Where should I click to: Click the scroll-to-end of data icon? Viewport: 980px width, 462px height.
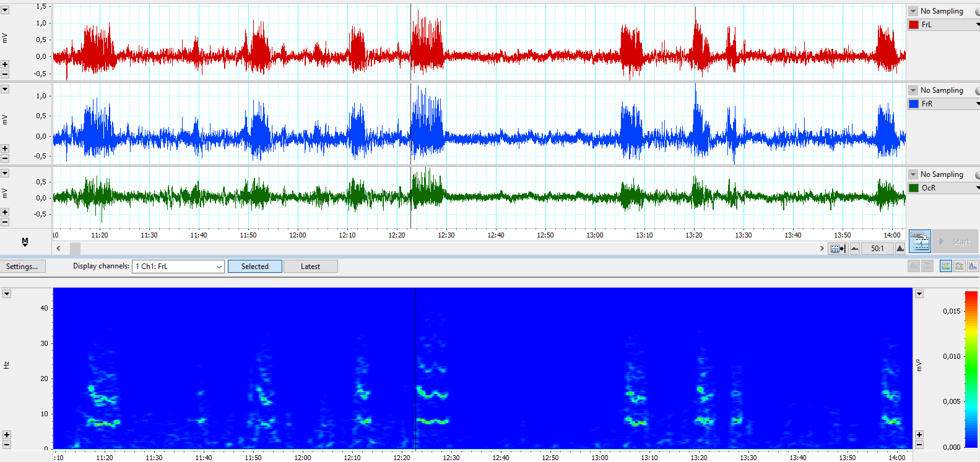pyautogui.click(x=838, y=249)
